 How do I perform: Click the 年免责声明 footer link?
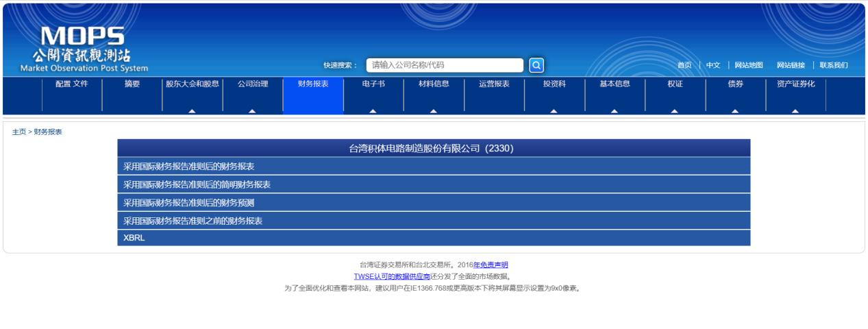click(x=491, y=265)
